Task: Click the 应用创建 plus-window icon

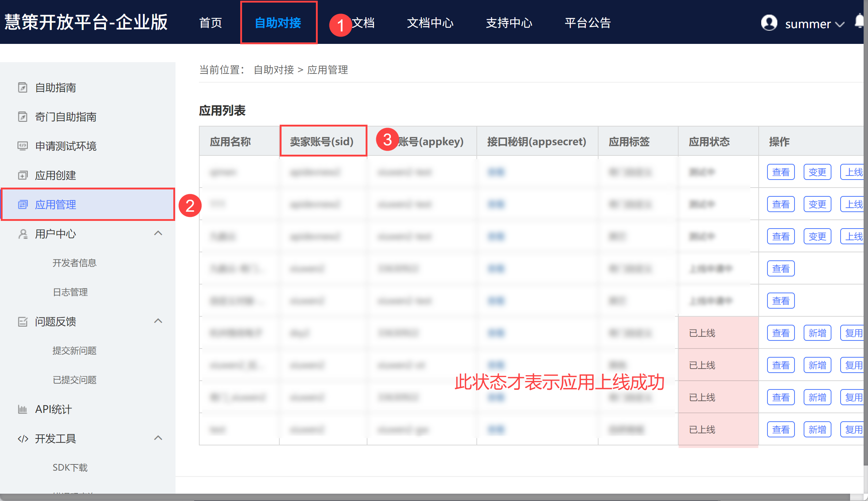Action: (23, 175)
